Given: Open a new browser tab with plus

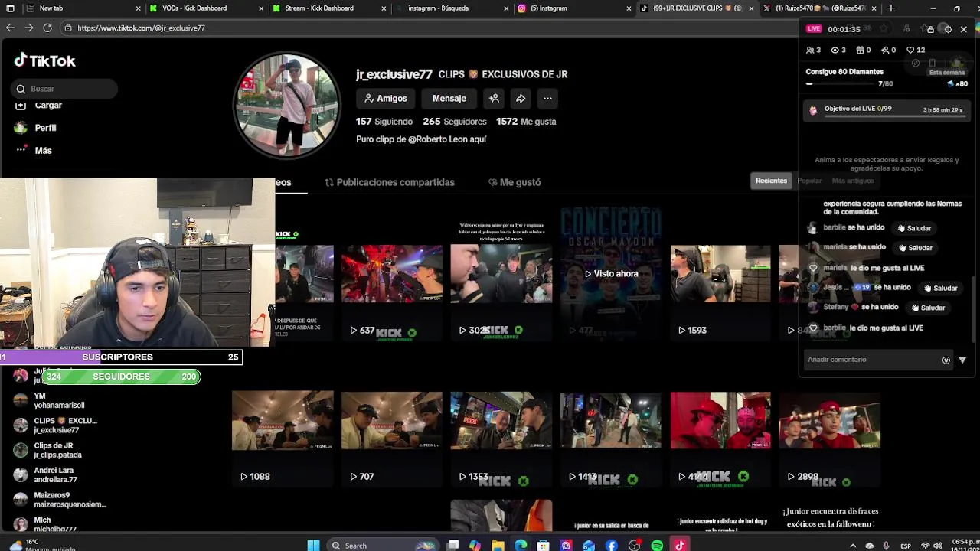Looking at the screenshot, I should [x=890, y=8].
